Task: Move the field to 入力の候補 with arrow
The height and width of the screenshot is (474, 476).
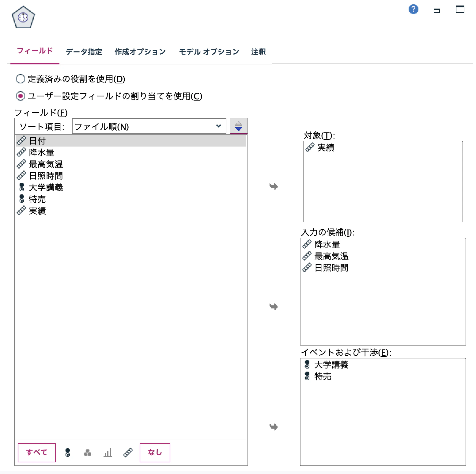Action: [274, 307]
